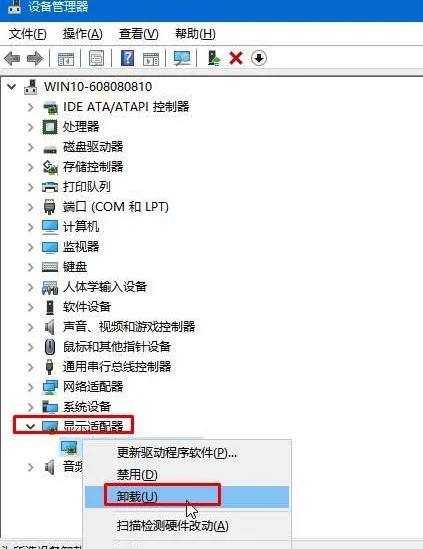Expand the 处理器 node
This screenshot has height=549, width=423.
tap(30, 127)
